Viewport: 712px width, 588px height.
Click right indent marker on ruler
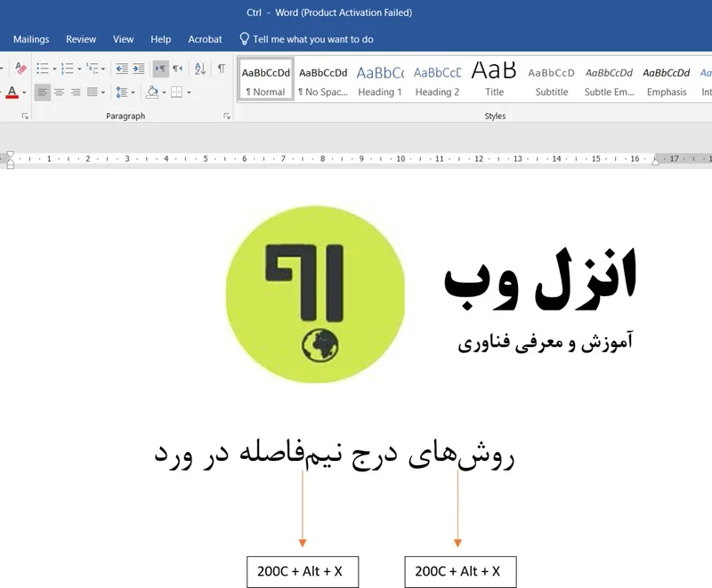tap(656, 161)
